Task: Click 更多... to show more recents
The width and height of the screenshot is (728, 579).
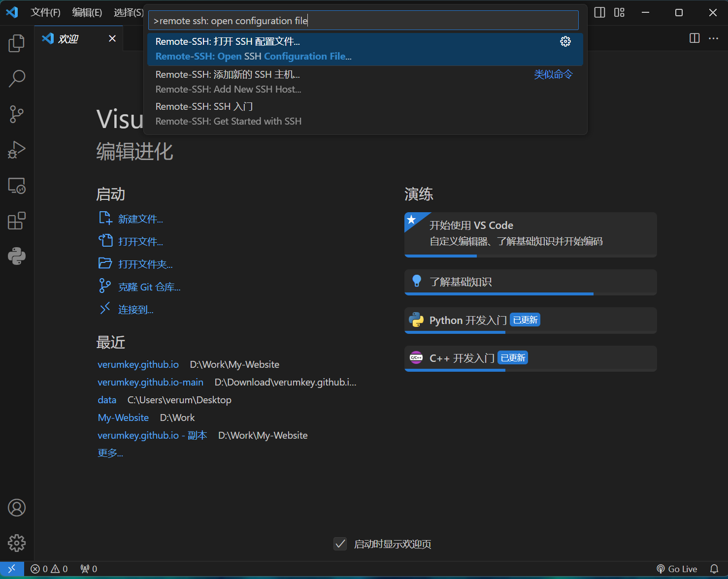Action: click(x=110, y=453)
